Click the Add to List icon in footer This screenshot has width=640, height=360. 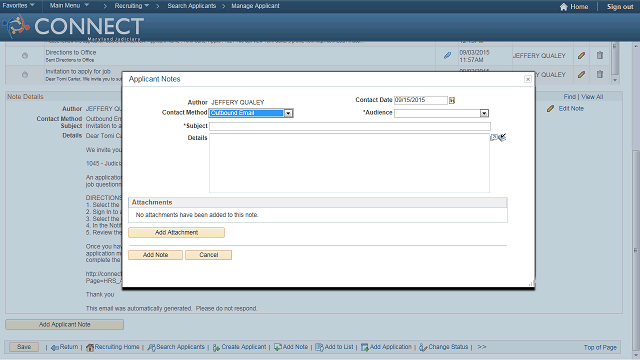(x=319, y=347)
